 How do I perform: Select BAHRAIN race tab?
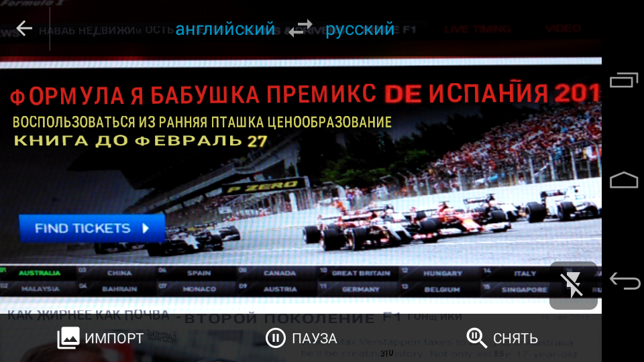click(119, 289)
